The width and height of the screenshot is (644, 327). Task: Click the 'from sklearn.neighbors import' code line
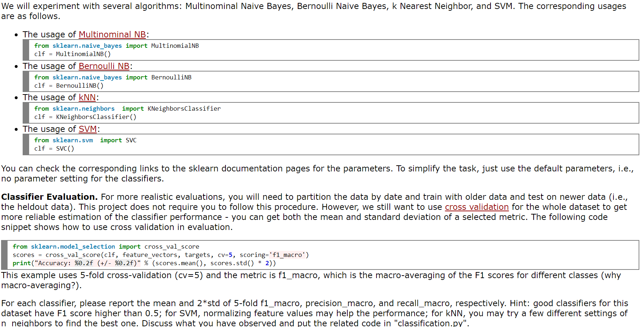point(128,109)
